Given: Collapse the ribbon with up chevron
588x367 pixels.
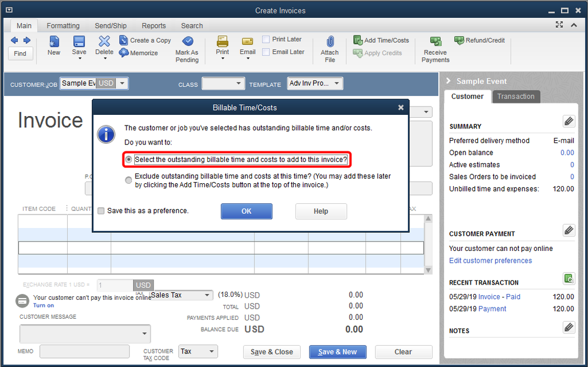Looking at the screenshot, I should [574, 25].
